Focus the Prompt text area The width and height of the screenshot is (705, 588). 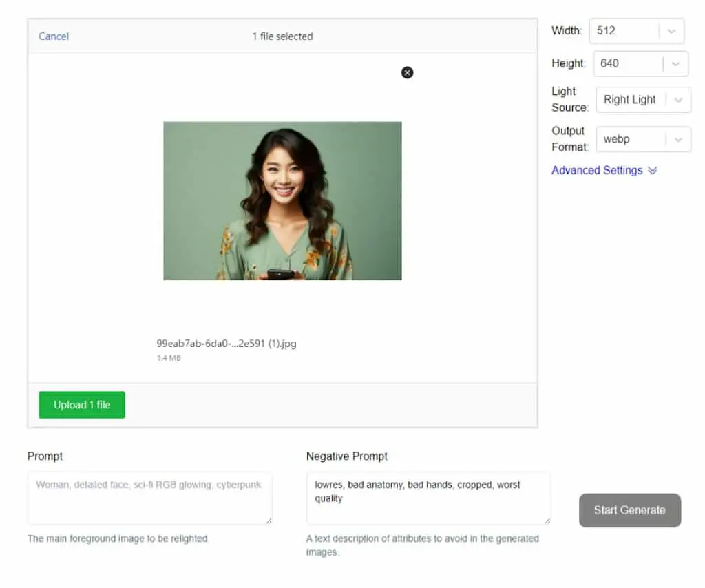tap(149, 498)
